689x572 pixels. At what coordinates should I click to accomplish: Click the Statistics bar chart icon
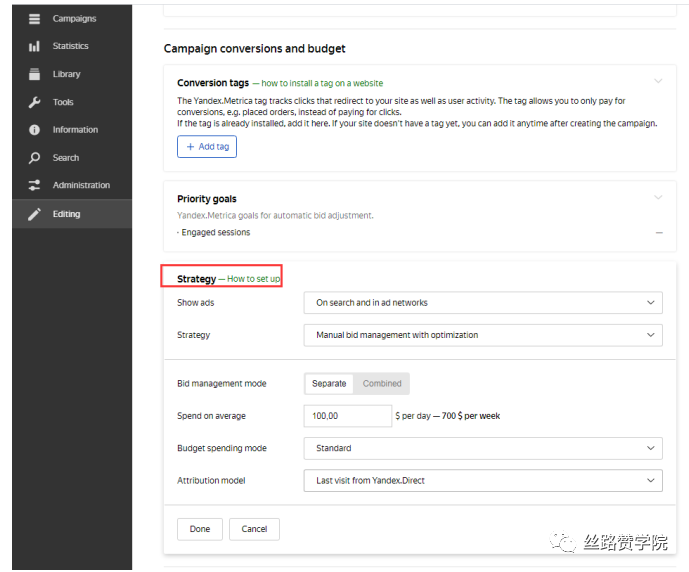[35, 46]
